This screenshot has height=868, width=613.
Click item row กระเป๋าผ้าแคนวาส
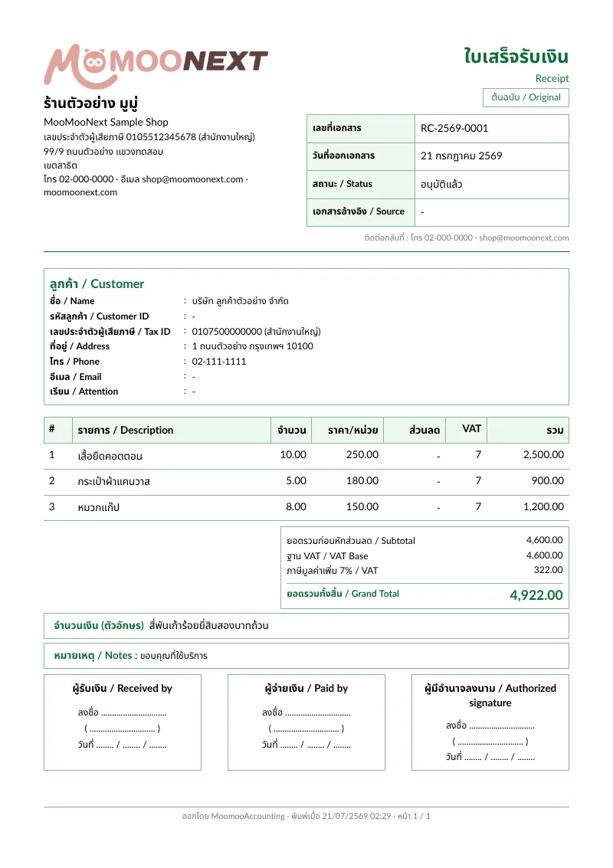coord(306,482)
